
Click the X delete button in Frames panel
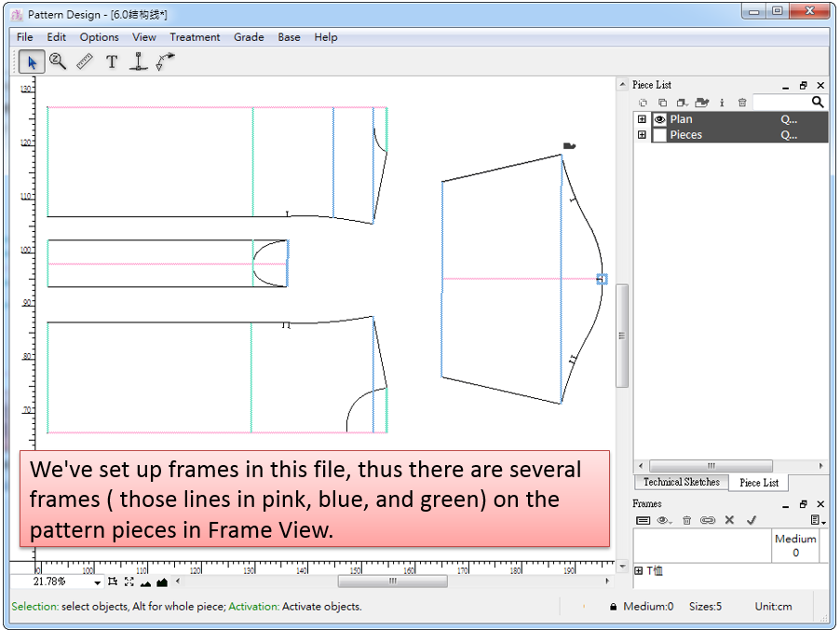tap(729, 520)
